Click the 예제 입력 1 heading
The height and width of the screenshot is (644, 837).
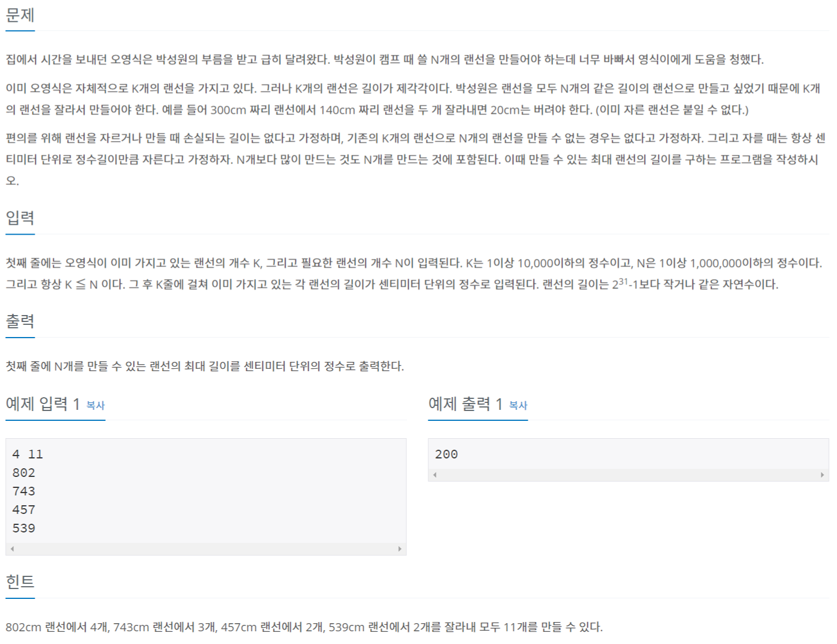[43, 404]
